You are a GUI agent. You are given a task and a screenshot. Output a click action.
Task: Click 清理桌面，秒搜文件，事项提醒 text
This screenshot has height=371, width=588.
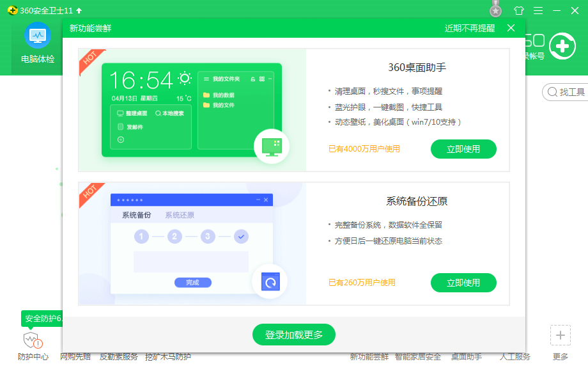click(389, 91)
